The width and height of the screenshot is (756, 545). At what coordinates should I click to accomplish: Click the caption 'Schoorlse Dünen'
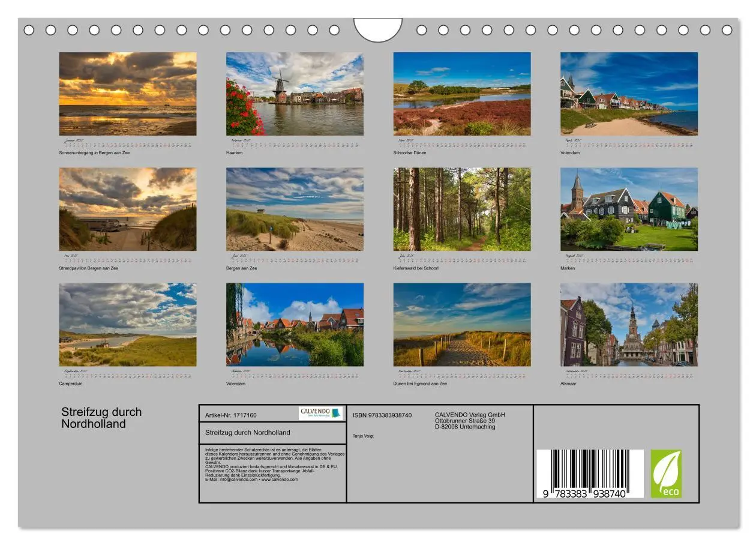(x=410, y=153)
